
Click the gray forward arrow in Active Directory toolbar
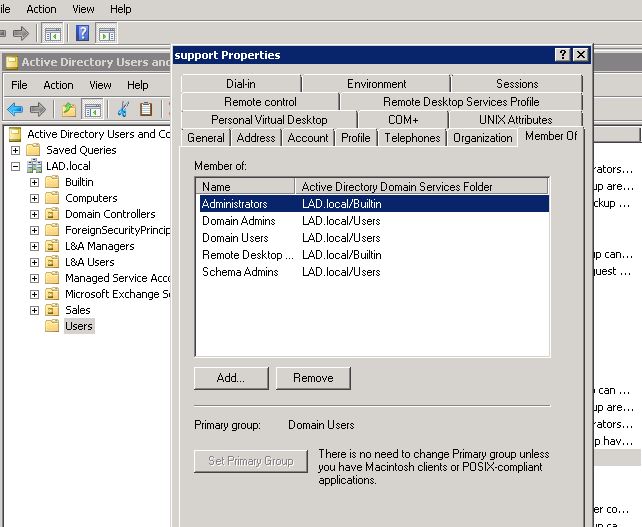tap(38, 109)
